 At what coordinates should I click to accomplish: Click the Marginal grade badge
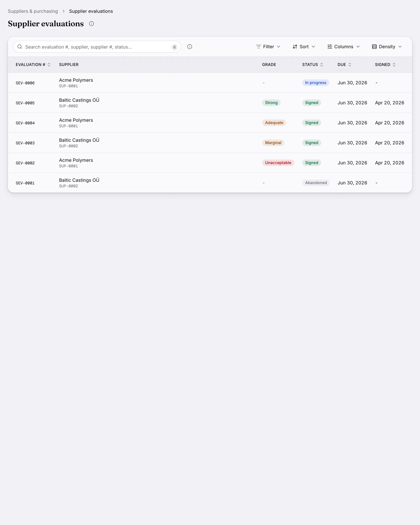click(273, 142)
